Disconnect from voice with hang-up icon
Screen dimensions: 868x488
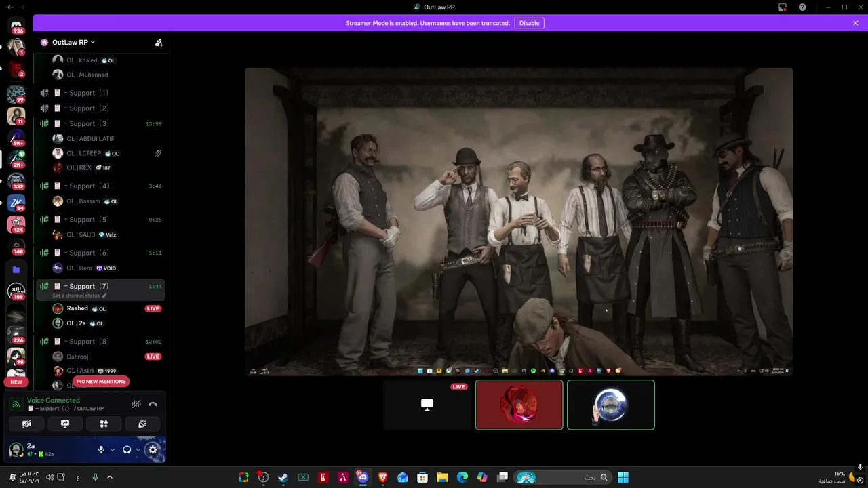pyautogui.click(x=153, y=404)
